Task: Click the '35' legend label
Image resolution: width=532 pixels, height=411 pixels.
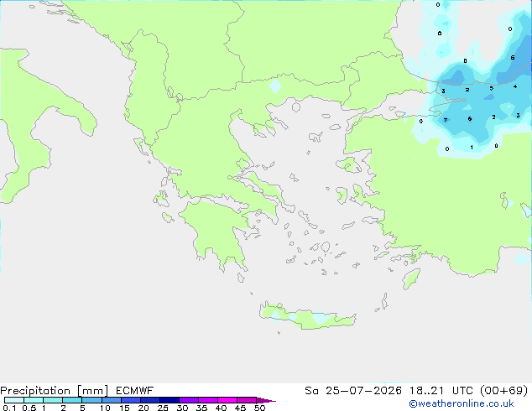Action: coord(202,408)
